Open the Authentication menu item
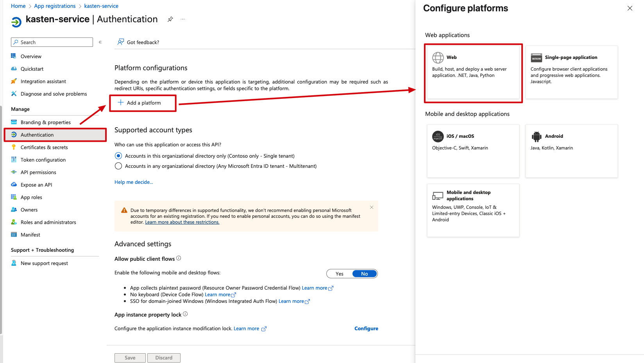This screenshot has width=644, height=363. point(55,135)
